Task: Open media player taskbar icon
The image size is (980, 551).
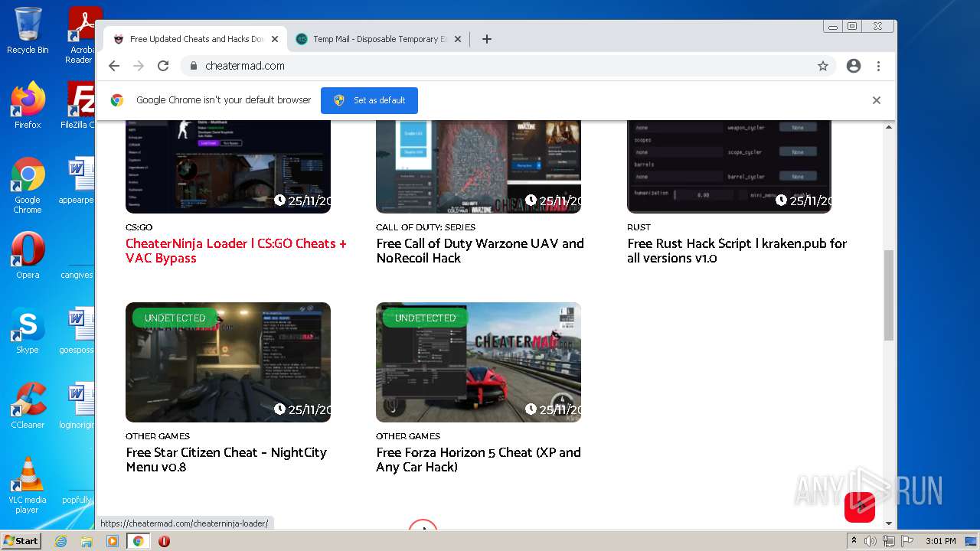Action: pos(113,541)
